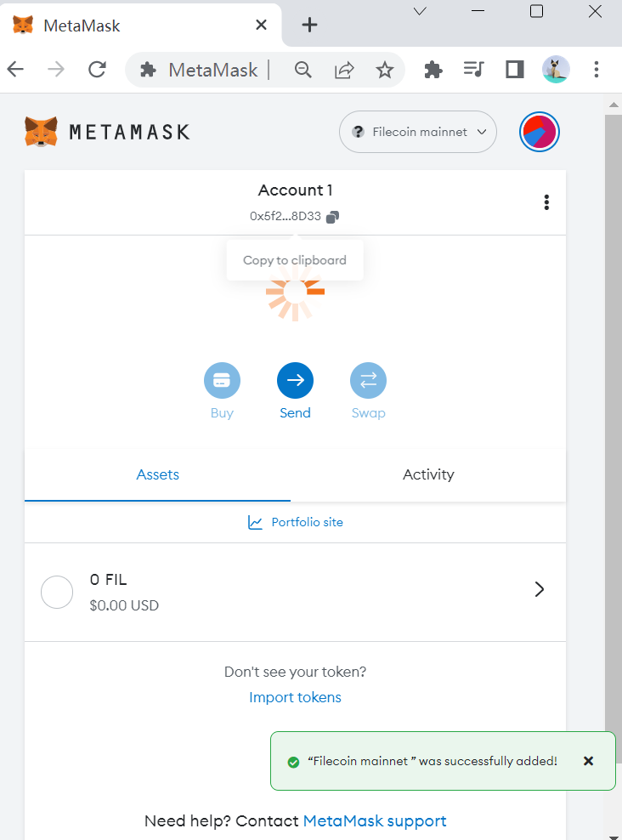Click the account avatar identicon
This screenshot has height=840, width=622.
540,132
